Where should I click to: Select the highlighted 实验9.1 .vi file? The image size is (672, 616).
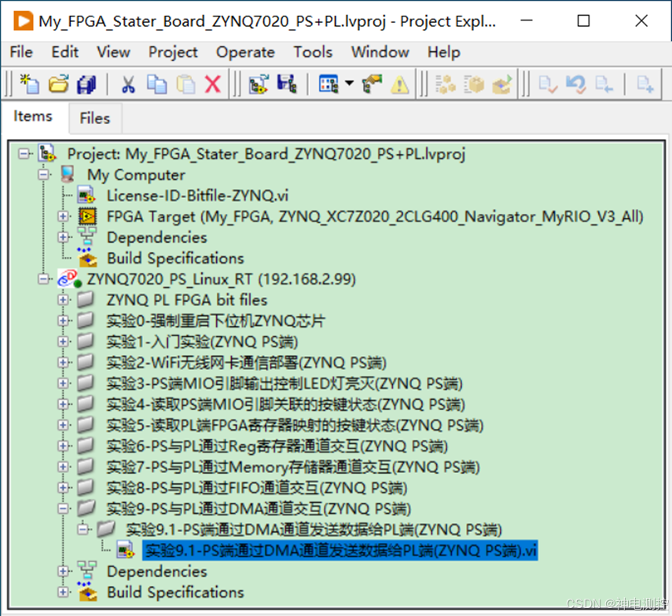pos(340,551)
